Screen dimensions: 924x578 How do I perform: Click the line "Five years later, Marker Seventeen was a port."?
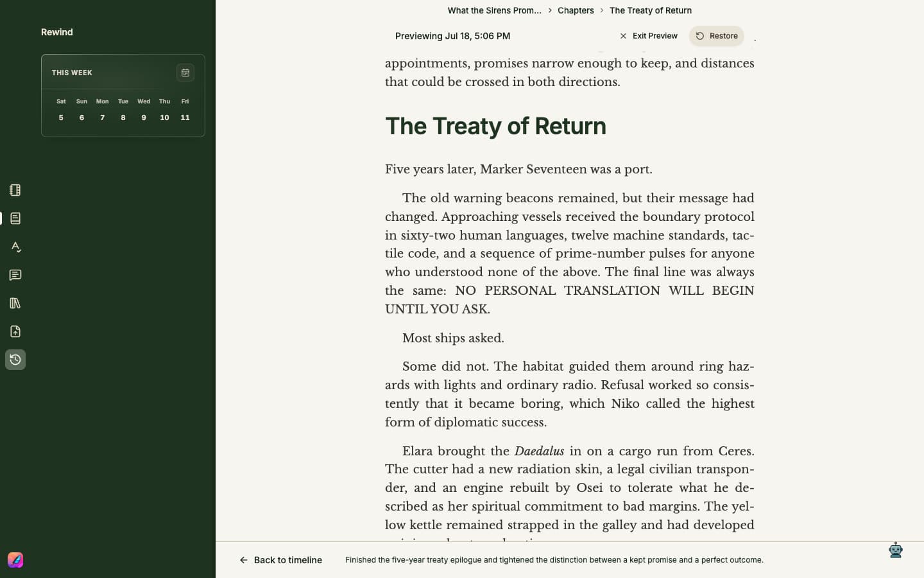coord(518,169)
